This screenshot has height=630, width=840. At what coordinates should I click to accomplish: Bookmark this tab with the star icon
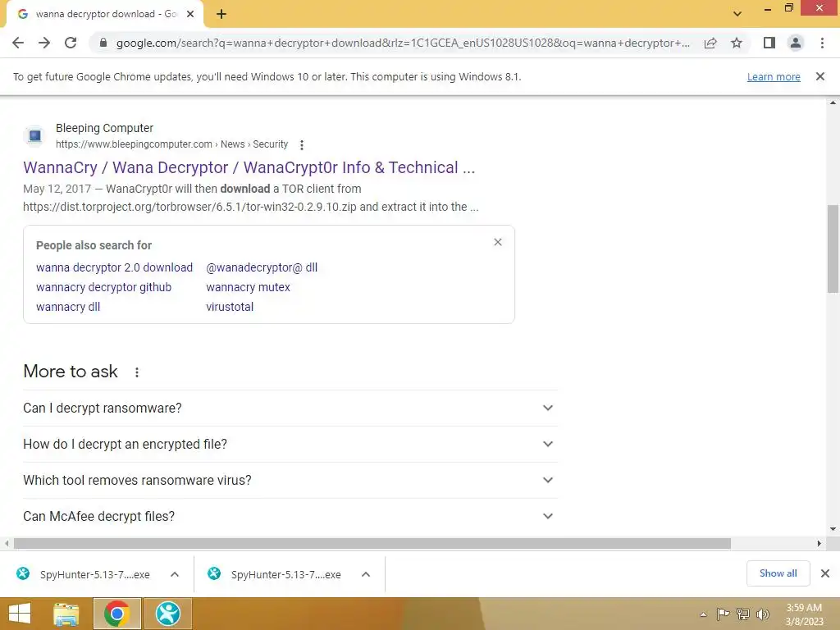click(x=737, y=43)
